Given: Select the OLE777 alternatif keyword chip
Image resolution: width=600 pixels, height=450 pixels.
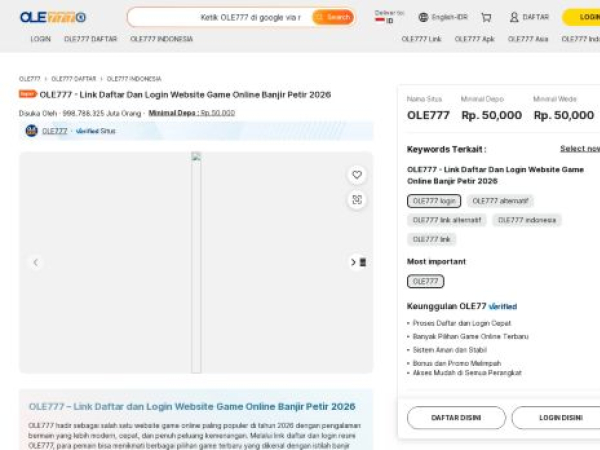Looking at the screenshot, I should pyautogui.click(x=500, y=201).
